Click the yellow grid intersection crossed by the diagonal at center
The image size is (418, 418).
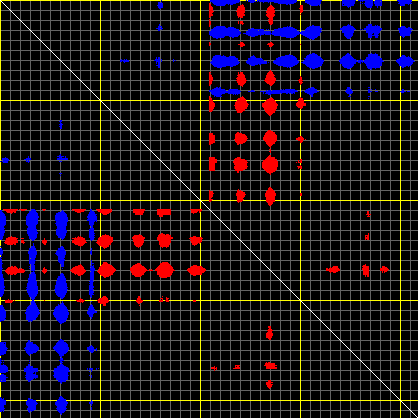[200, 200]
